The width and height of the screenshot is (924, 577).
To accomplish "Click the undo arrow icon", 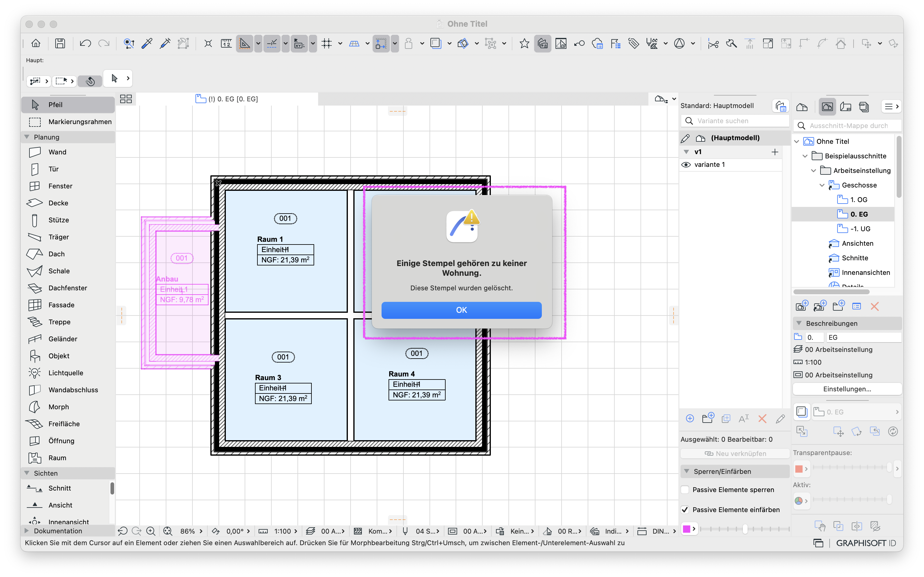I will pyautogui.click(x=85, y=43).
